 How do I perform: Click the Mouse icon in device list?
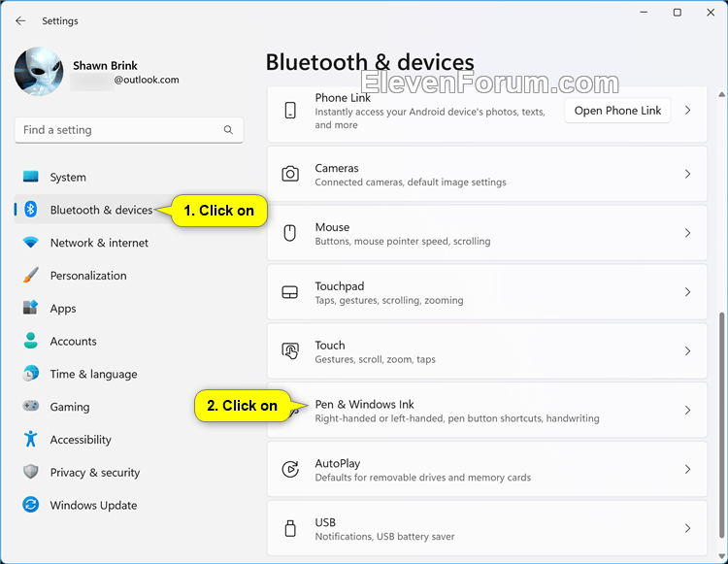click(290, 233)
